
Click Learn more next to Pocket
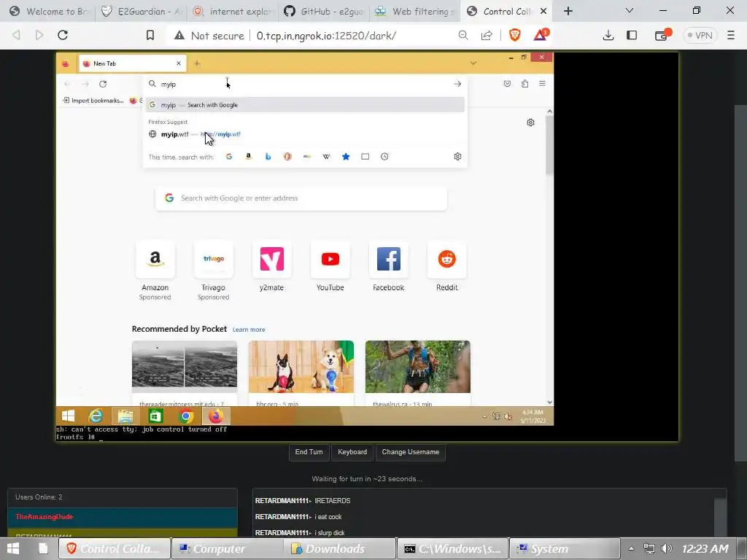click(x=249, y=330)
